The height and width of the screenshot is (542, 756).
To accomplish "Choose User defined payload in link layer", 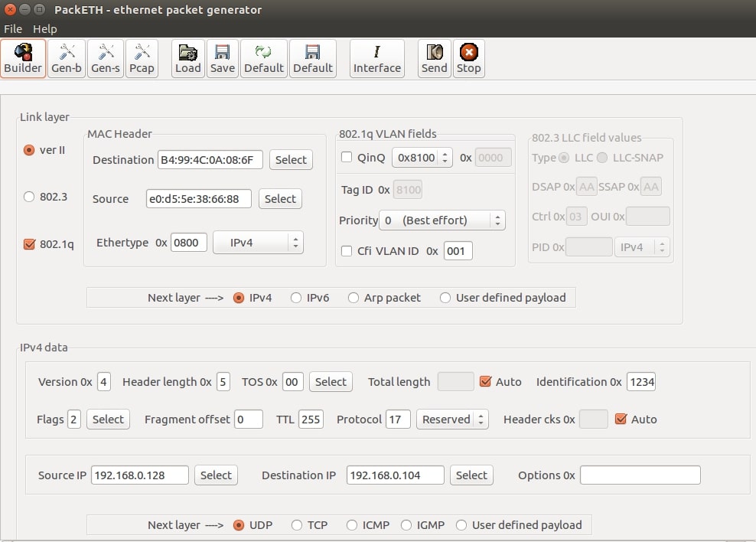I will coord(445,298).
